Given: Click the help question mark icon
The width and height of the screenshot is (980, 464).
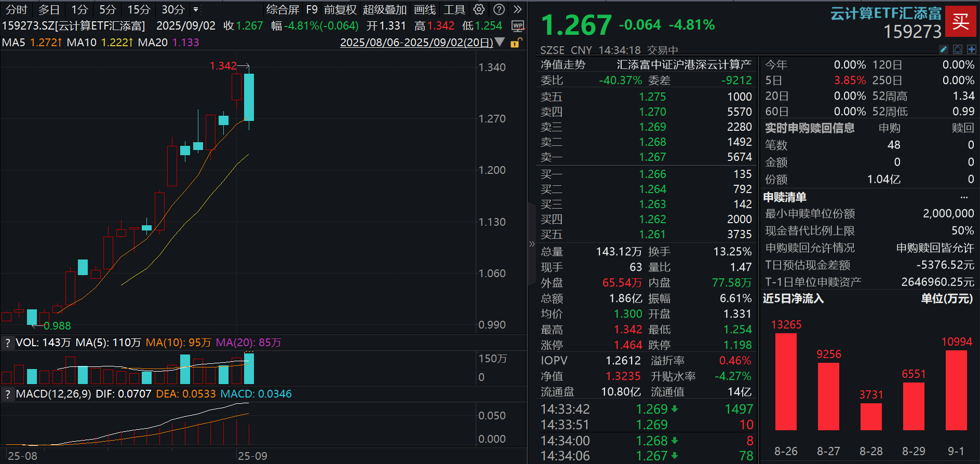Looking at the screenshot, I should (499, 9).
